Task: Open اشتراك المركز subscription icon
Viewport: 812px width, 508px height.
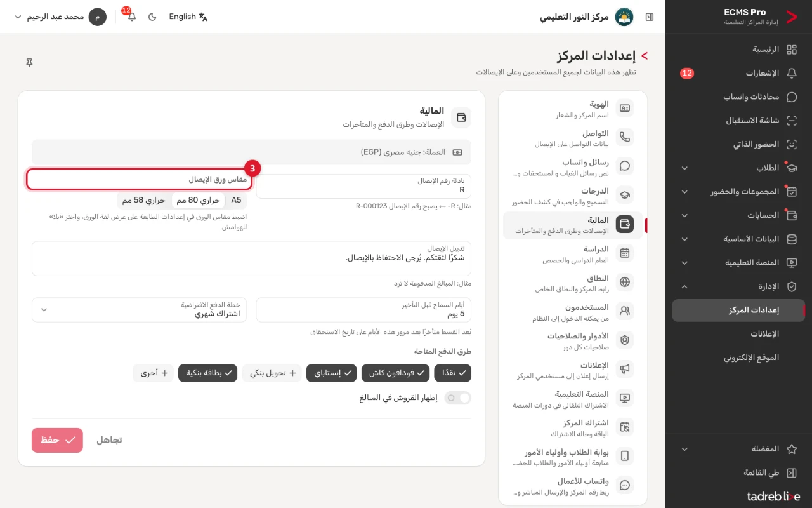Action: pos(625,427)
